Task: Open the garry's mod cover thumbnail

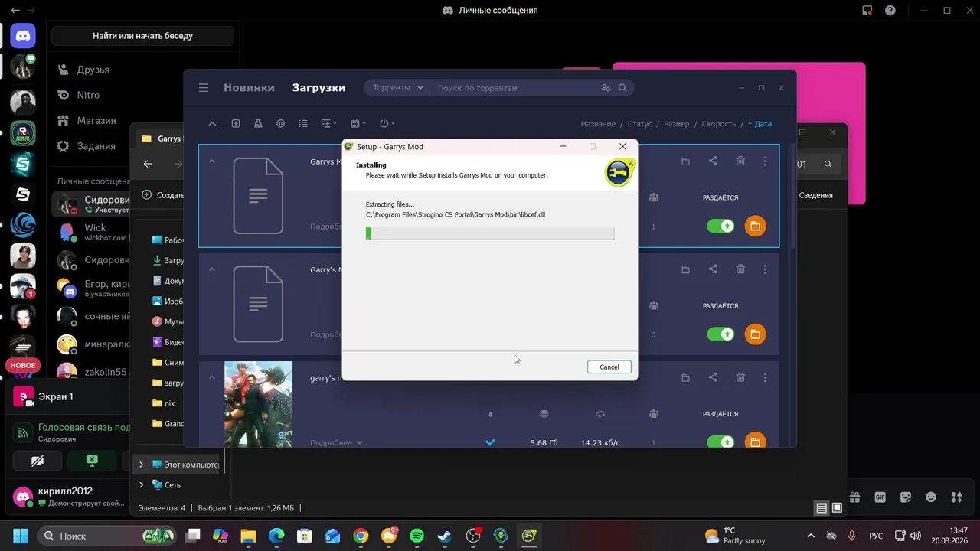Action: (258, 404)
